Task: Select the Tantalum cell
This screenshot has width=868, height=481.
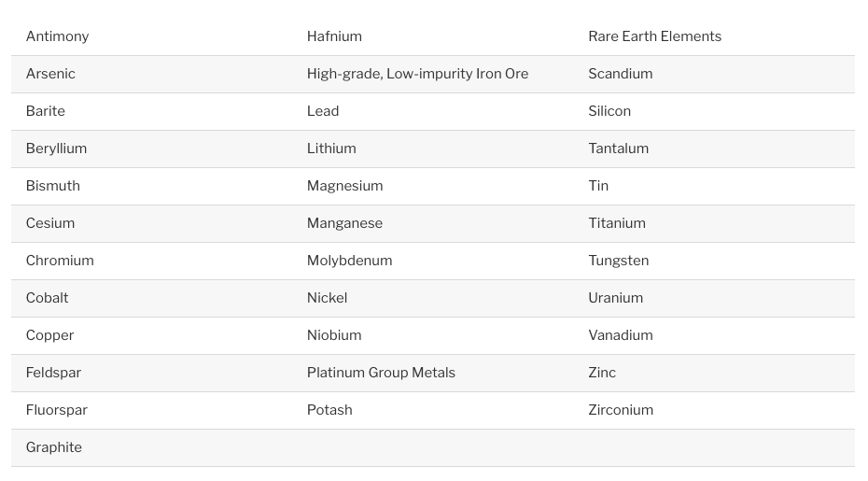Action: [x=619, y=149]
